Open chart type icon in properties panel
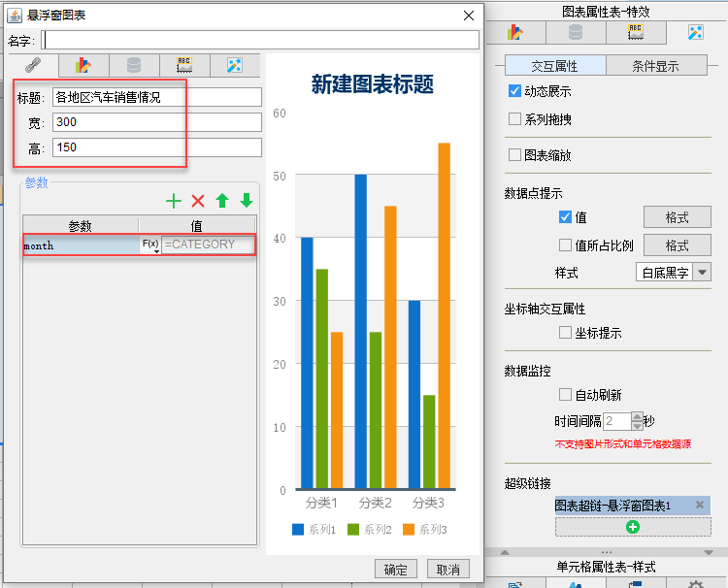Screen dimensions: 728x588 (515, 32)
